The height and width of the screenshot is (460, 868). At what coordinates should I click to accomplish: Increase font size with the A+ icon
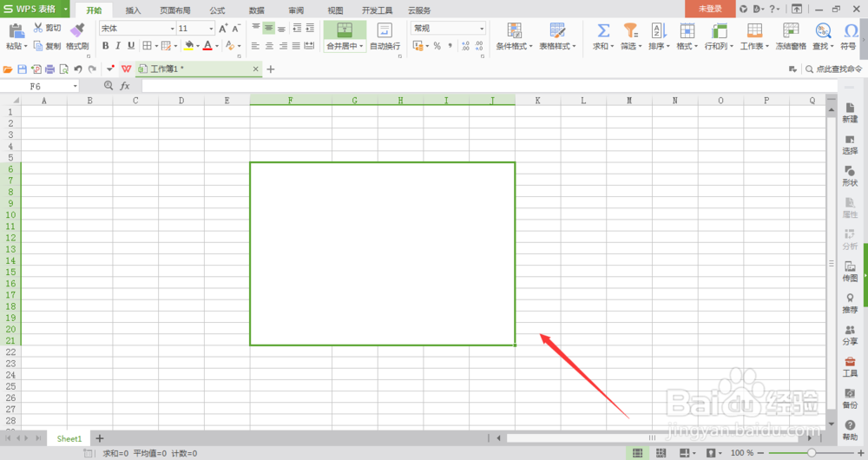coord(223,29)
